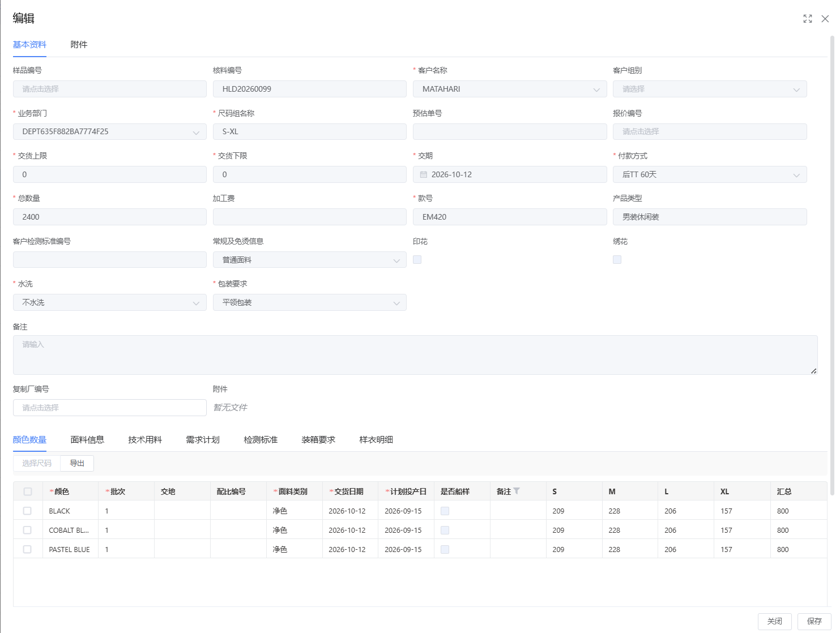
Task: Click the 备注 text area
Action: click(415, 355)
